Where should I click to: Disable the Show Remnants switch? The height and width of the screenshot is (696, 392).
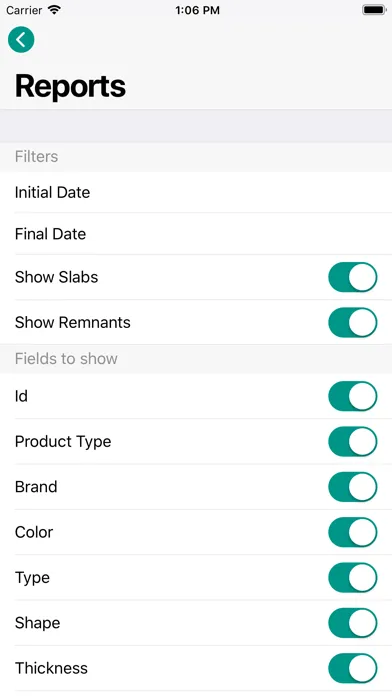(352, 322)
